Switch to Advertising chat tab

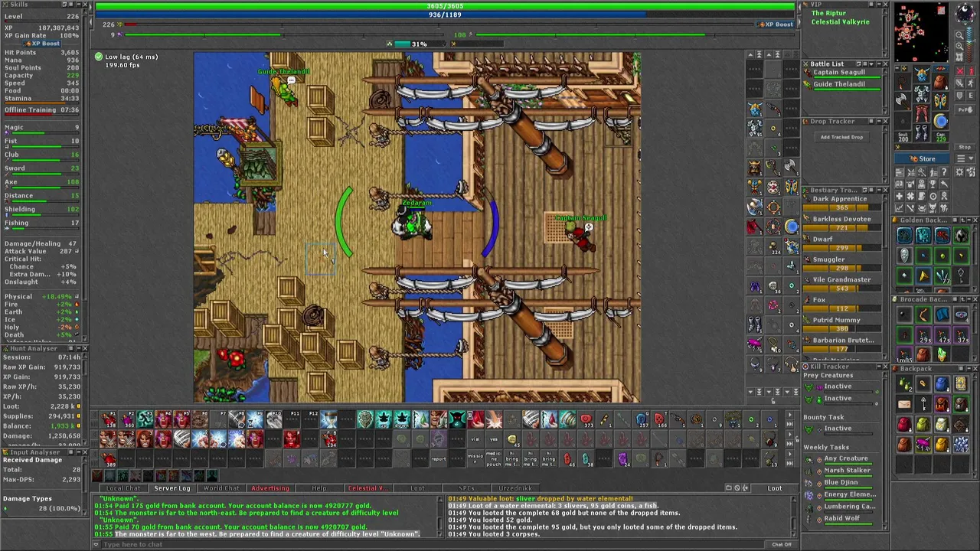(x=270, y=488)
